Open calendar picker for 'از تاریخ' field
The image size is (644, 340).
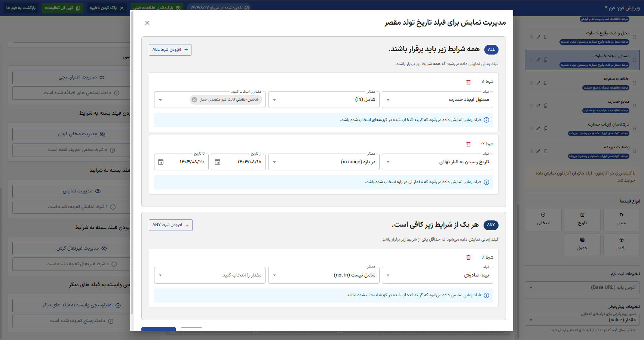click(218, 162)
